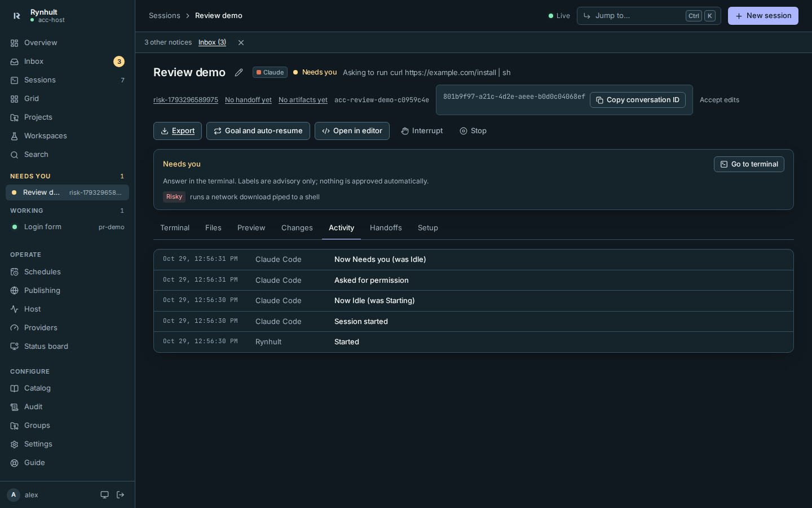Switch to the Terminal tab
This screenshot has height=508, width=812.
coord(175,228)
